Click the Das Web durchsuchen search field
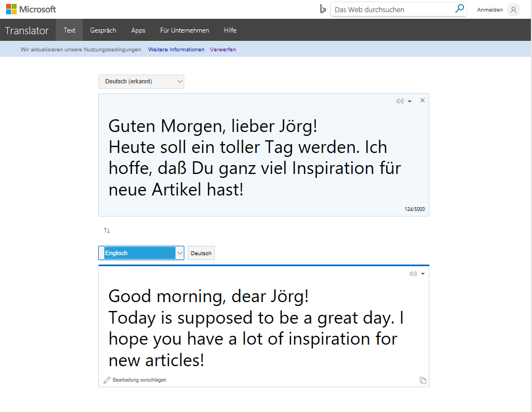The image size is (532, 412). (393, 9)
